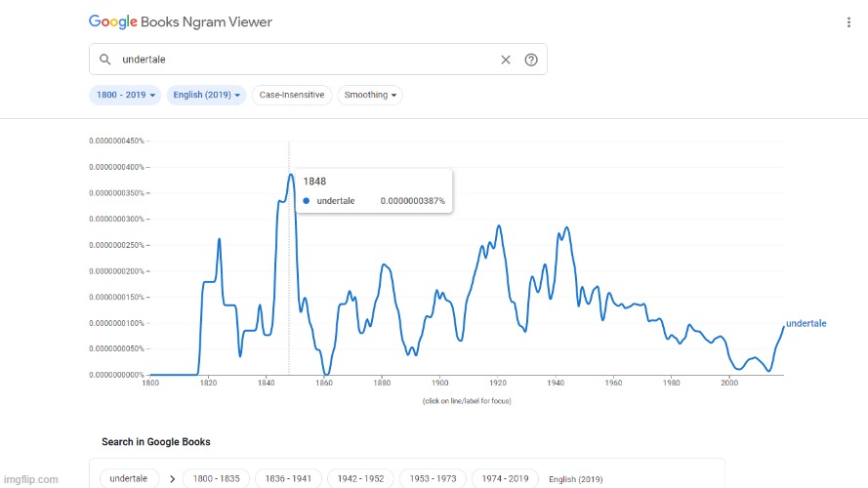This screenshot has width=868, height=488.
Task: Click the 2000 x-axis label
Action: click(729, 383)
